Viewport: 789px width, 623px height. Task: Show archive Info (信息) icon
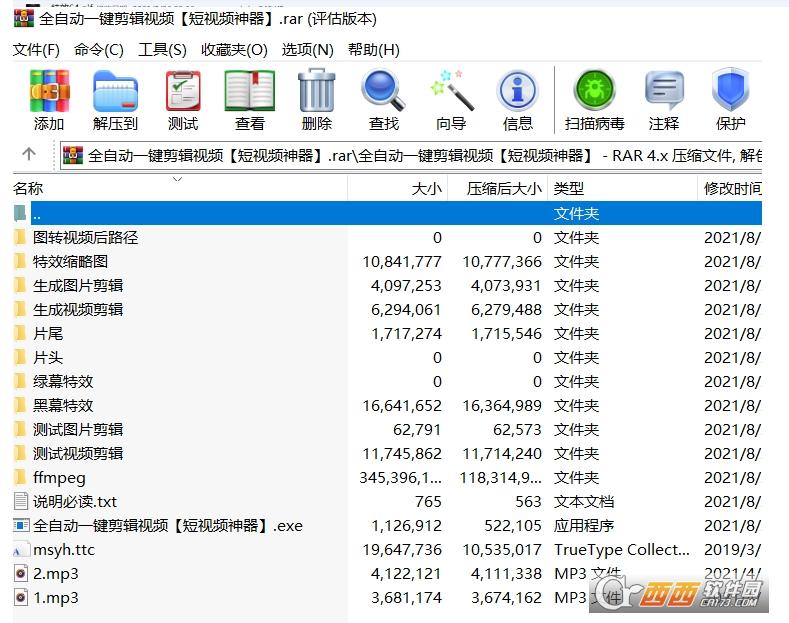(x=518, y=92)
